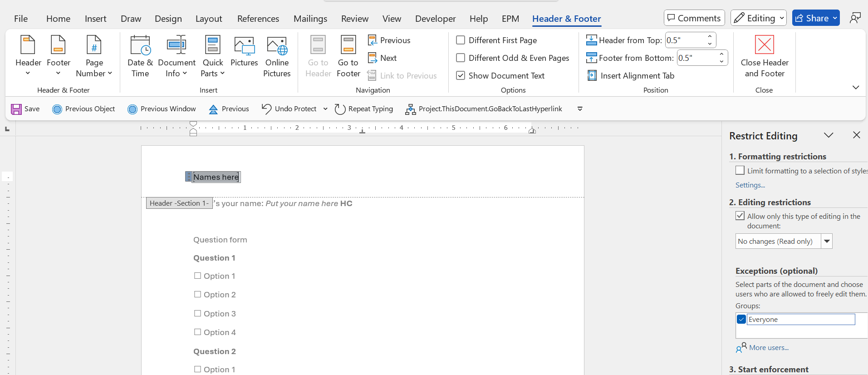Open Restrict Editing pane options chevron

pyautogui.click(x=829, y=135)
